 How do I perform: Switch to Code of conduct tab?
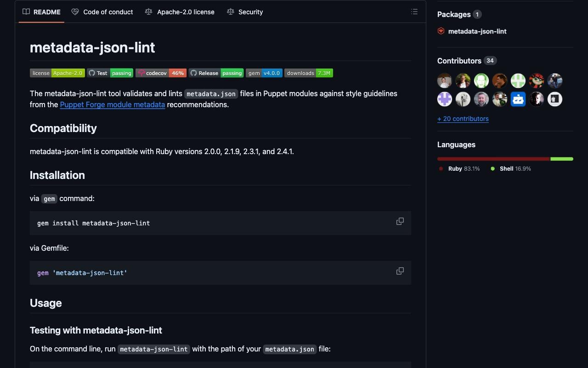coord(102,12)
